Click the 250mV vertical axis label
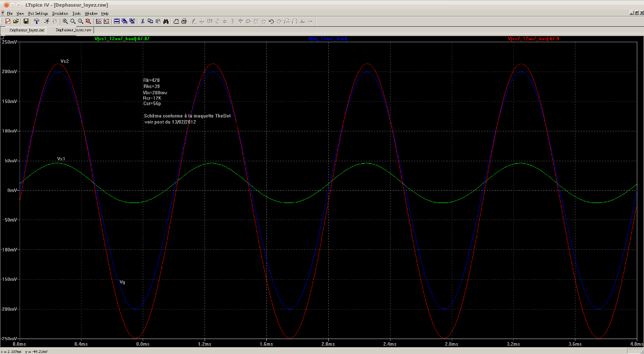644x354 pixels. 9,42
